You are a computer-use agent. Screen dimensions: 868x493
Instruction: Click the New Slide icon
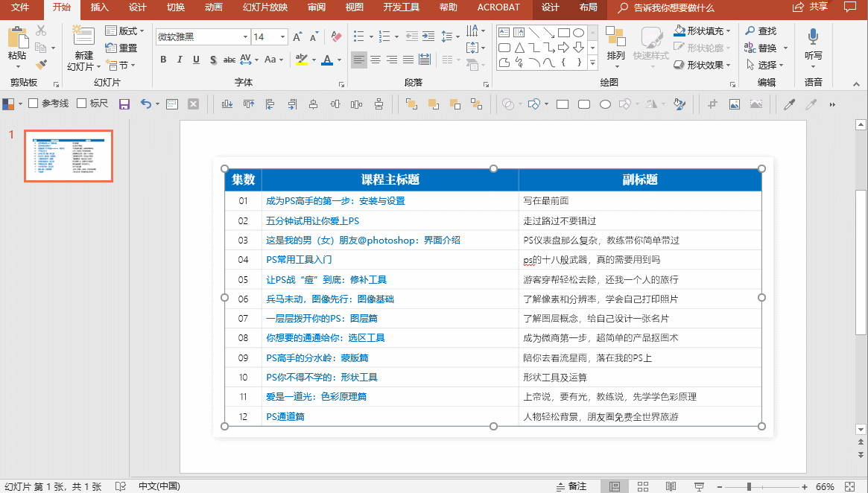click(83, 35)
